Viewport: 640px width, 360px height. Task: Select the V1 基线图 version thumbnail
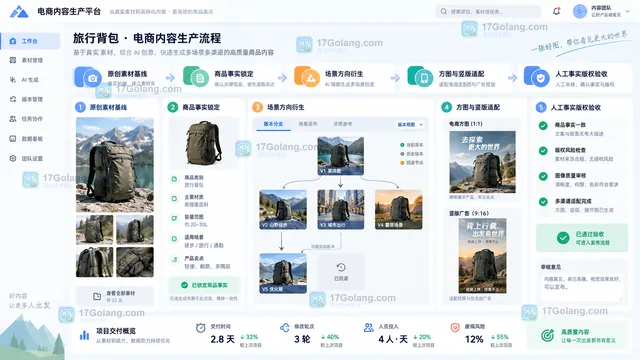[x=341, y=156]
